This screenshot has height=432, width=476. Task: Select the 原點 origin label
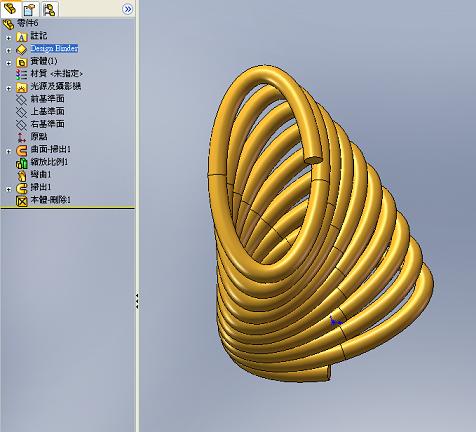[39, 136]
